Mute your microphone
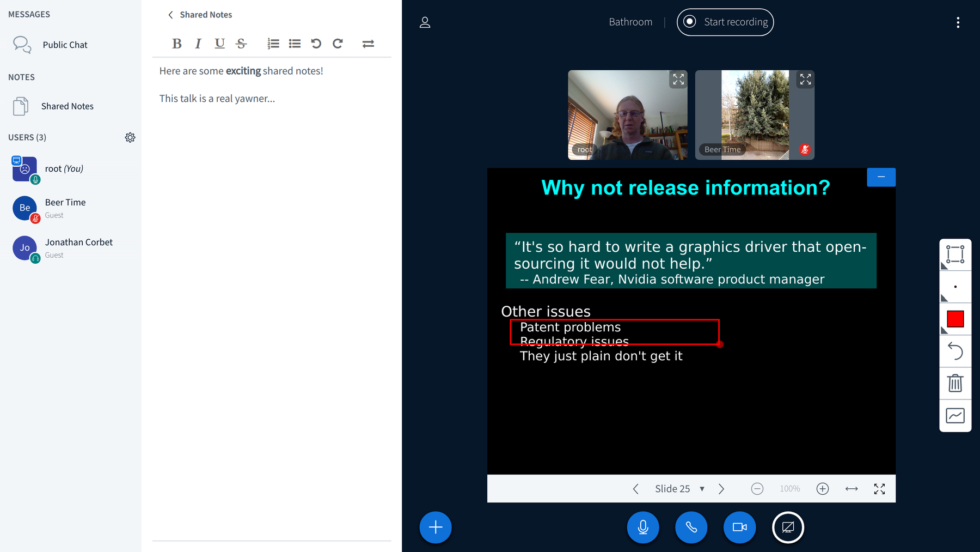Image resolution: width=980 pixels, height=552 pixels. coord(642,527)
